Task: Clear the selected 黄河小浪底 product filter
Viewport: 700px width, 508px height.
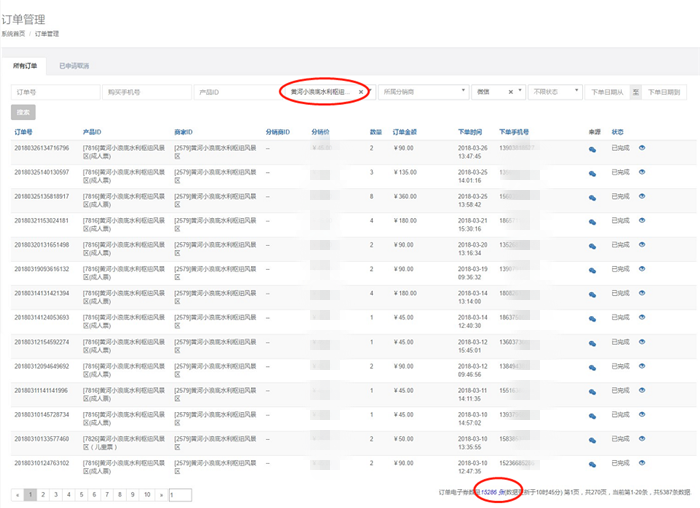Action: point(361,91)
